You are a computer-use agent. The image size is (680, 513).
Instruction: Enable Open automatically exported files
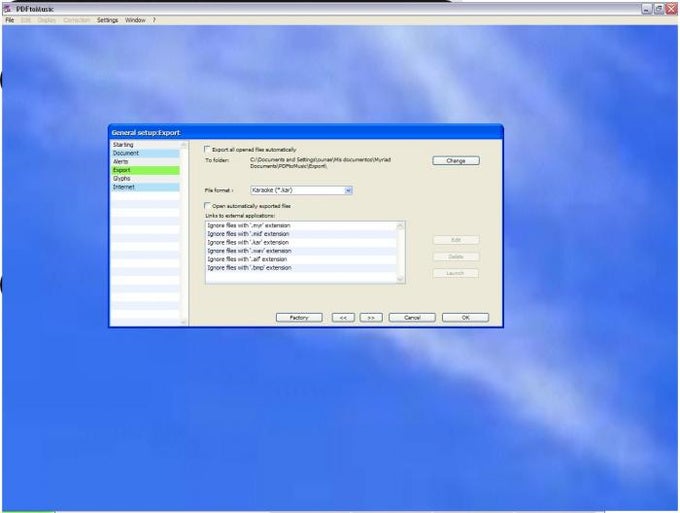tap(207, 206)
